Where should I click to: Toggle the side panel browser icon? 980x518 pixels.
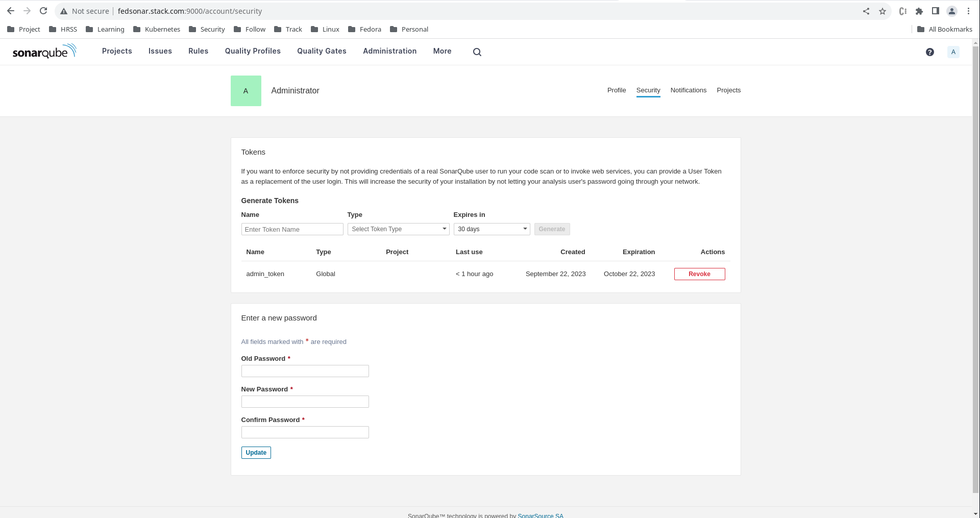tap(936, 11)
